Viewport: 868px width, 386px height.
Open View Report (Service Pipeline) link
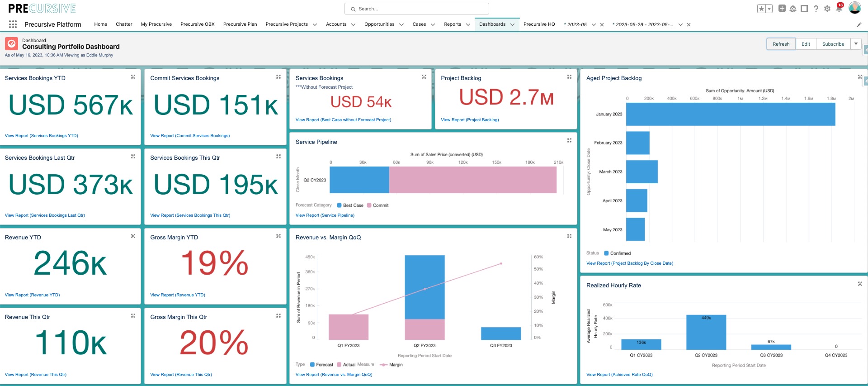tap(325, 215)
